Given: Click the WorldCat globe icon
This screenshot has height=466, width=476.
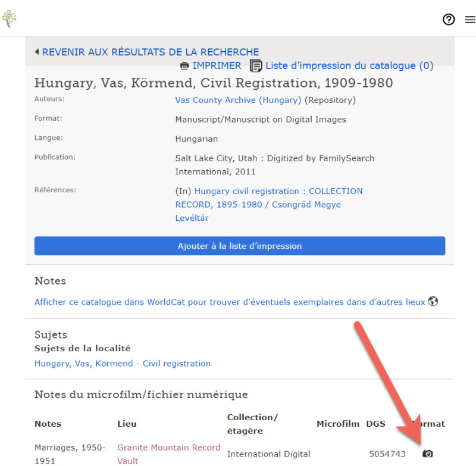Looking at the screenshot, I should [x=433, y=302].
